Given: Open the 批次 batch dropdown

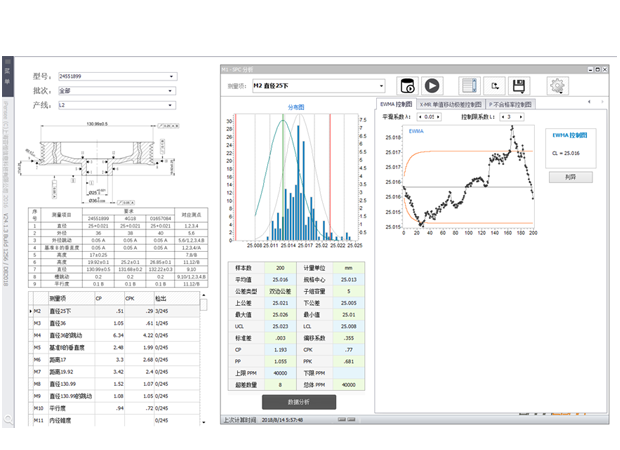Looking at the screenshot, I should tap(172, 89).
